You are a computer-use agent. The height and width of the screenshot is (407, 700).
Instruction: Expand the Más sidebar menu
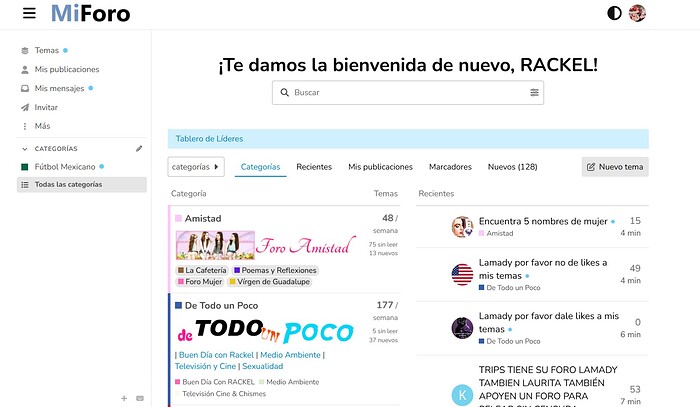pos(42,126)
